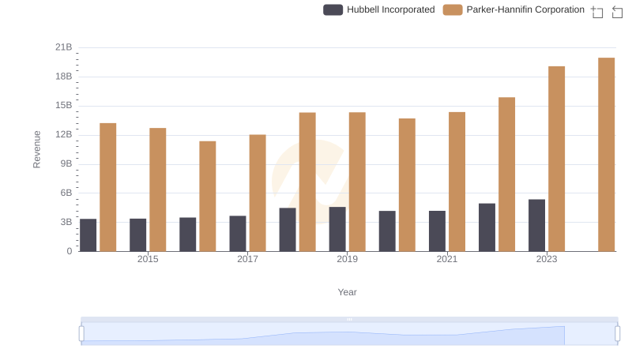
Task: Click Parker-Hannifin bar for 2021
Action: coord(457,182)
